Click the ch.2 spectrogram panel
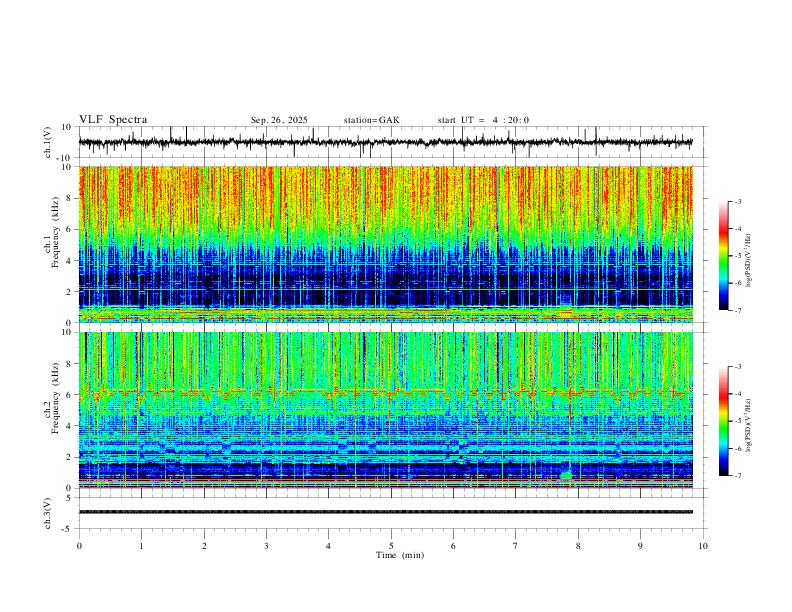This screenshot has width=792, height=612. [385, 410]
